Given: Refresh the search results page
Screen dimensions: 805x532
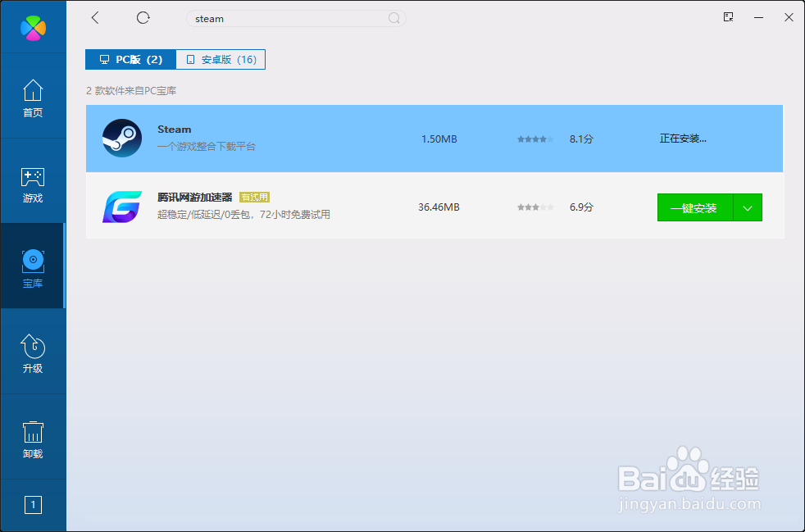Looking at the screenshot, I should [143, 18].
